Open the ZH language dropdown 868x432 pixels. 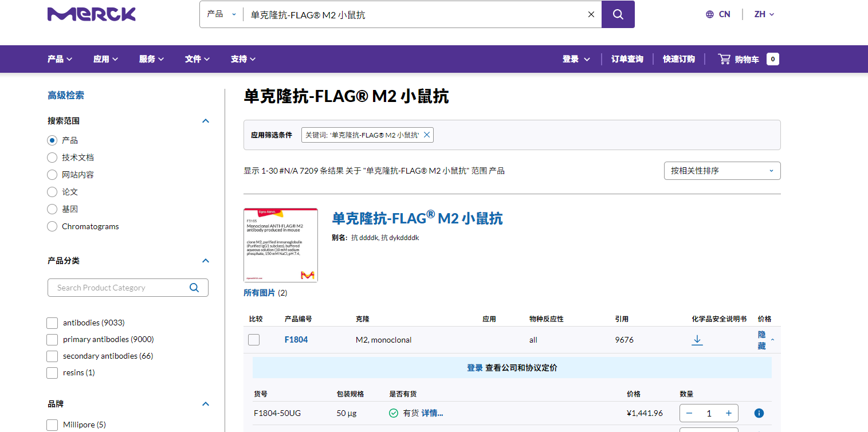tap(764, 14)
